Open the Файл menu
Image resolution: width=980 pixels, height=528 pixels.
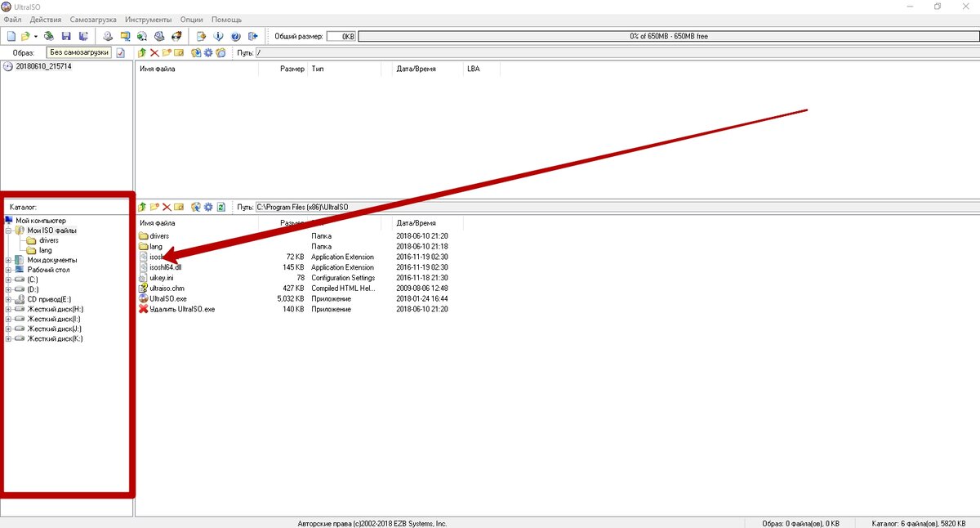click(12, 19)
